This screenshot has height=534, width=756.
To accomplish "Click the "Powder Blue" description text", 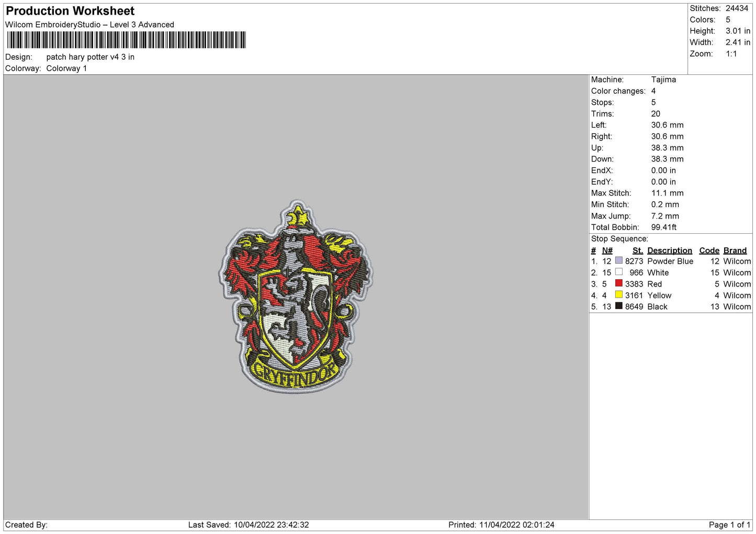I will tap(670, 262).
